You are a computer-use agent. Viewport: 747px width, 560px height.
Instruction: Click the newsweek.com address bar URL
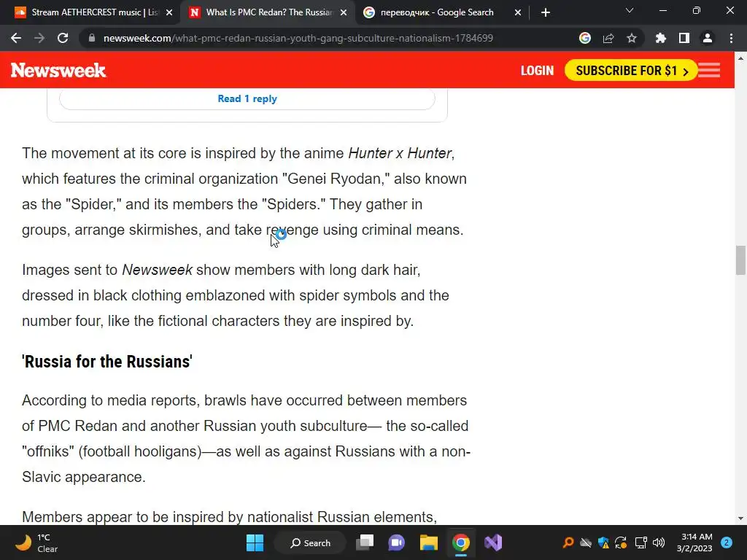[298, 38]
